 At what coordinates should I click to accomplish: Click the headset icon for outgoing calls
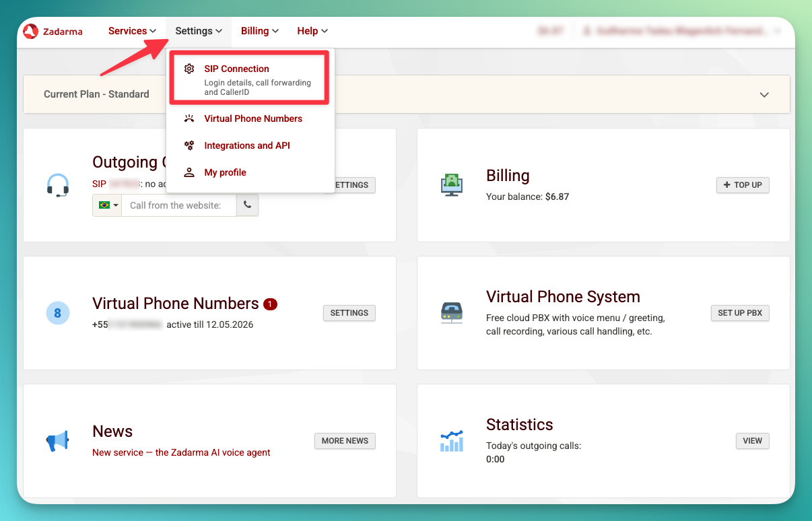(x=58, y=185)
